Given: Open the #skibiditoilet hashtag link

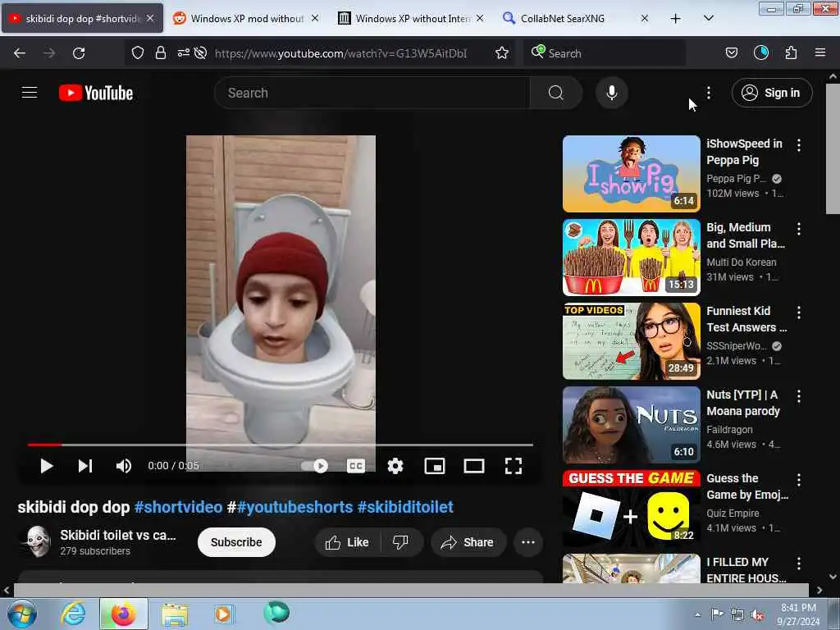Looking at the screenshot, I should [405, 507].
